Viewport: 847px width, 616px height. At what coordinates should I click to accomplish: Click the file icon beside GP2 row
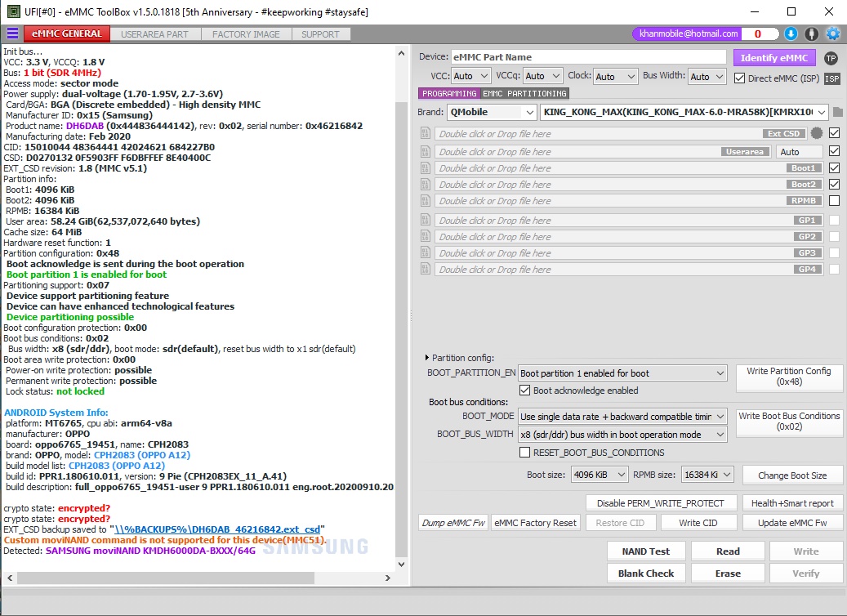(x=425, y=236)
